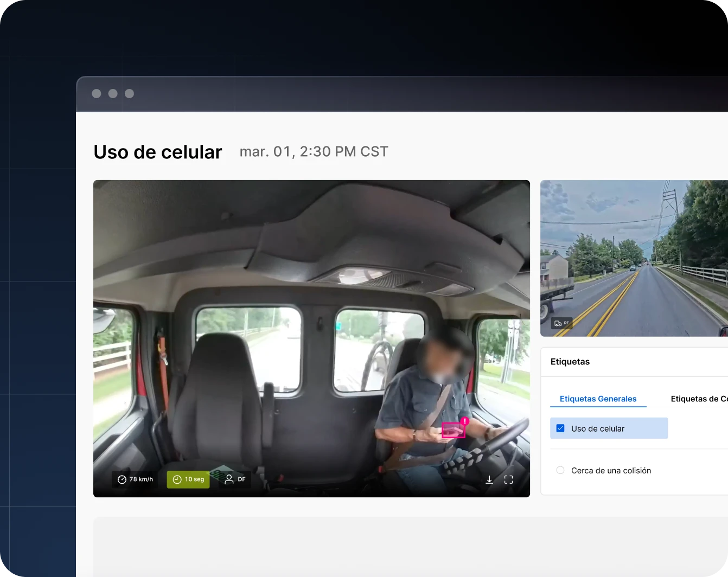The image size is (728, 577).
Task: Click the truck icon on road camera
Action: click(558, 323)
